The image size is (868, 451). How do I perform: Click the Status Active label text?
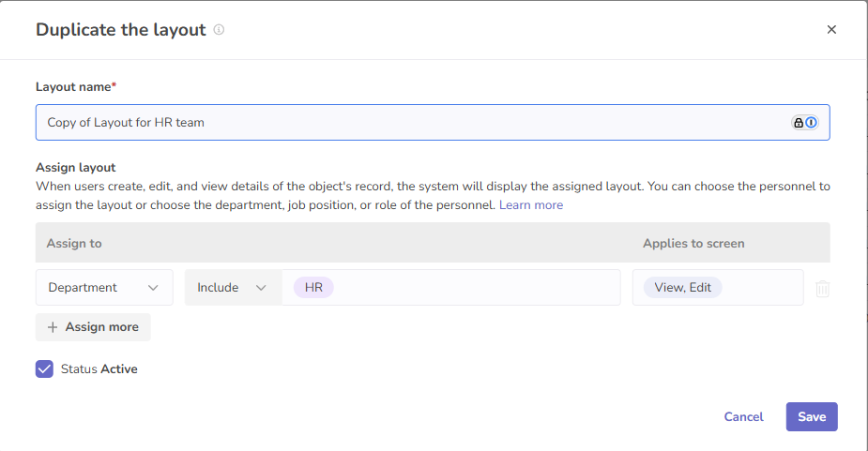pyautogui.click(x=99, y=369)
